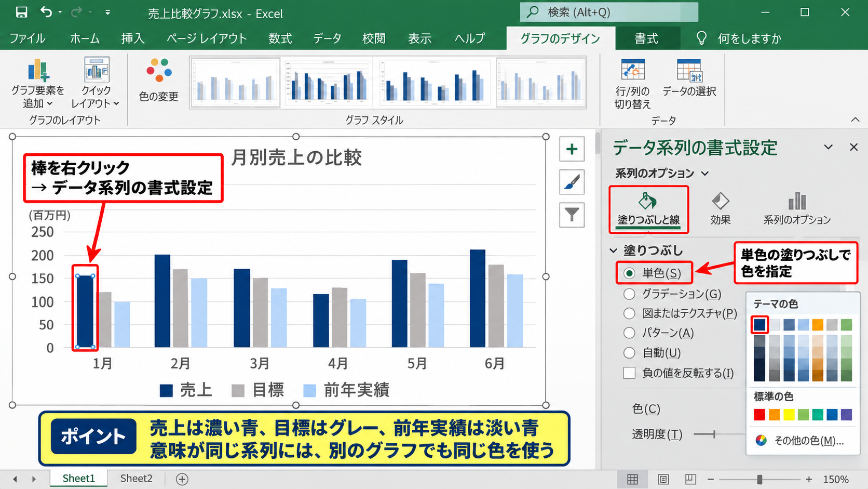Screen dimensions: 868x489
Task: Open the chart filters funnel button
Action: pos(572,215)
